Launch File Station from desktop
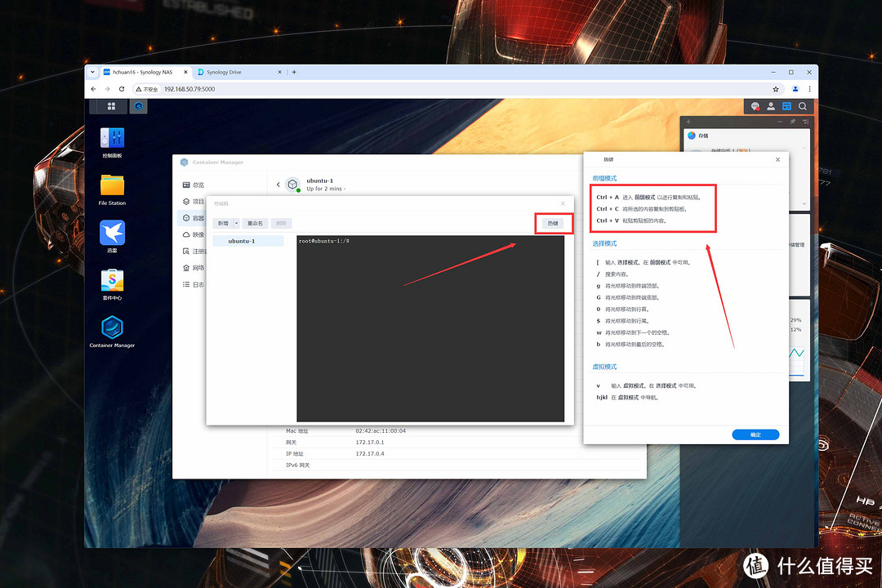 [x=112, y=185]
